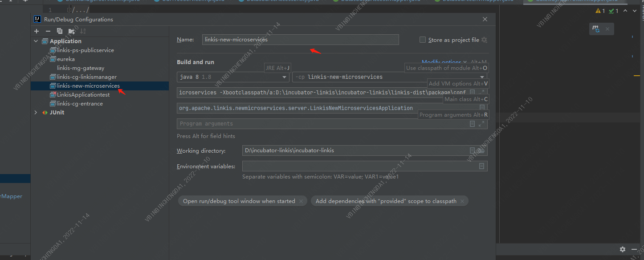Click the Add New Configuration plus icon
Image resolution: width=644 pixels, height=260 pixels.
coord(37,31)
